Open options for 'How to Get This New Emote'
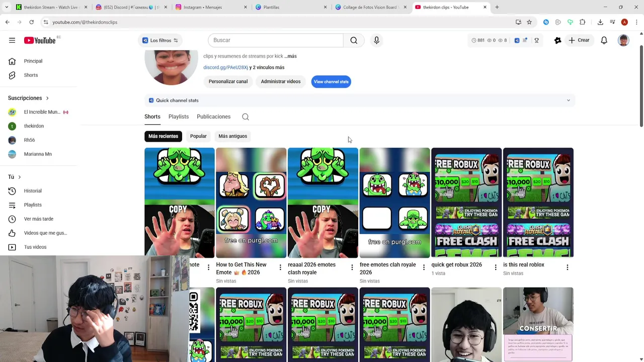This screenshot has width=644, height=362. pos(280,267)
